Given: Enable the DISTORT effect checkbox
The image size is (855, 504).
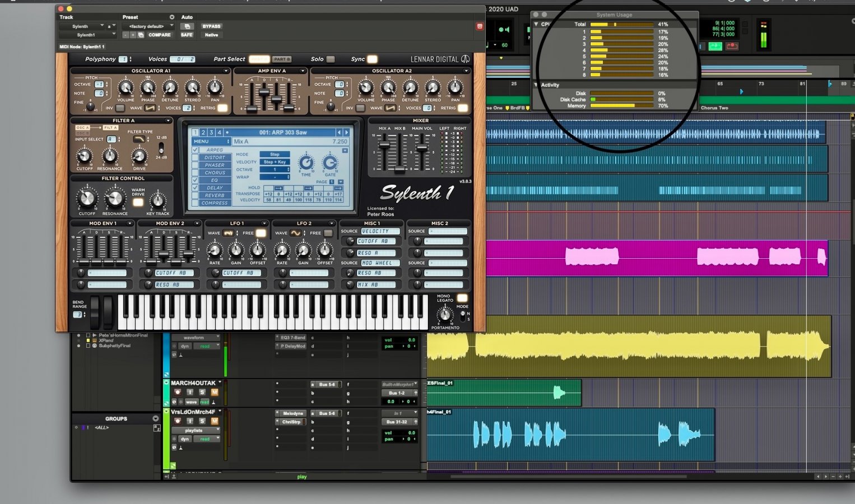Looking at the screenshot, I should coord(195,157).
